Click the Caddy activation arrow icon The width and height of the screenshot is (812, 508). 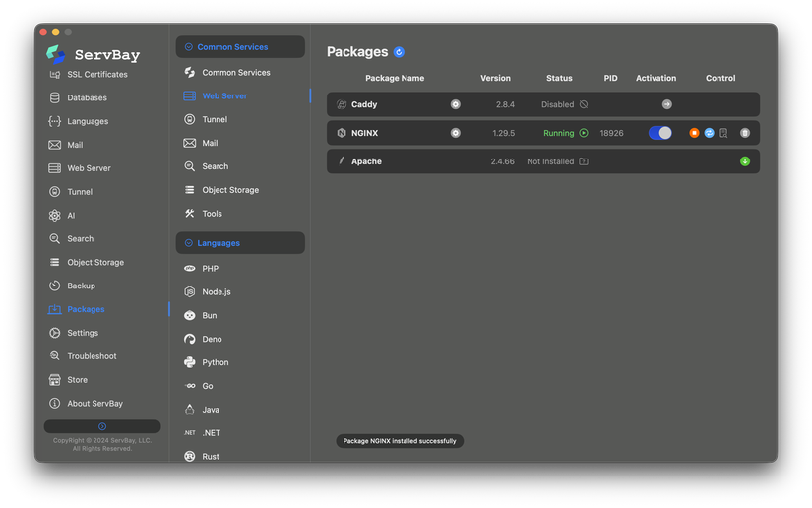pyautogui.click(x=666, y=104)
